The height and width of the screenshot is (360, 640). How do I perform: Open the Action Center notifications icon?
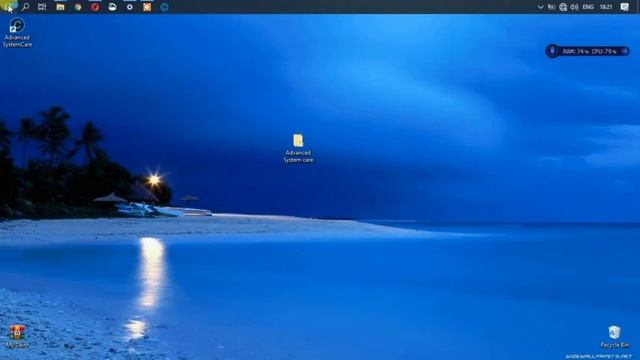click(x=624, y=7)
